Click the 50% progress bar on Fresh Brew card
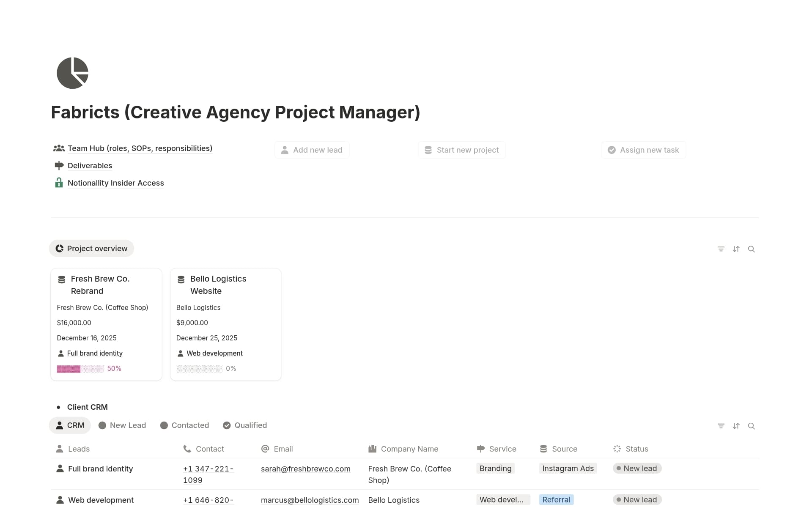Viewport: 812px width, 507px height. tap(80, 368)
